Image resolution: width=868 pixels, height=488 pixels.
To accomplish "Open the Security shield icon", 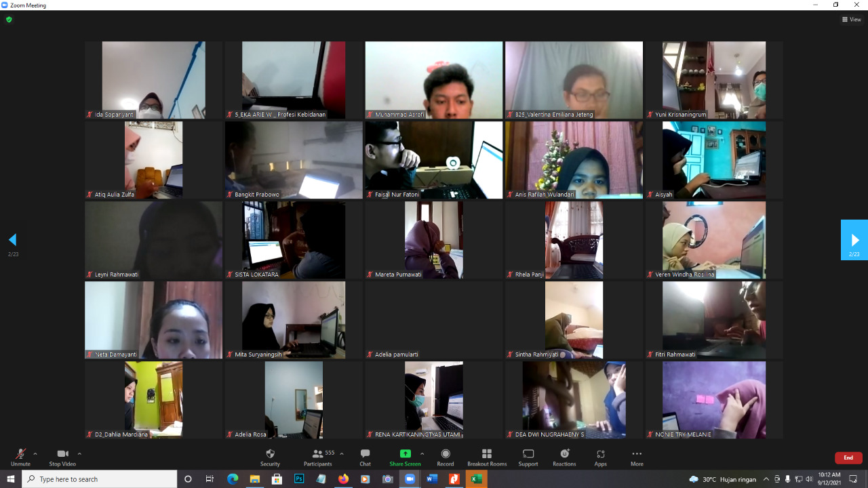I will [x=270, y=454].
